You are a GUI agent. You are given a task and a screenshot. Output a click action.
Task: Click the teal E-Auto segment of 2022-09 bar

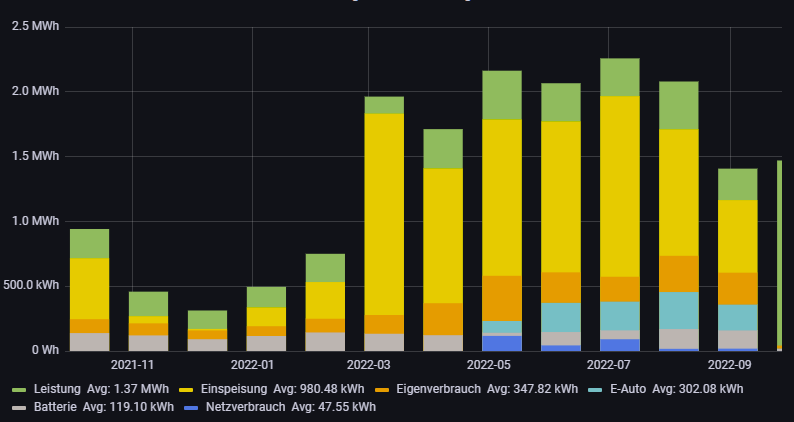[737, 317]
